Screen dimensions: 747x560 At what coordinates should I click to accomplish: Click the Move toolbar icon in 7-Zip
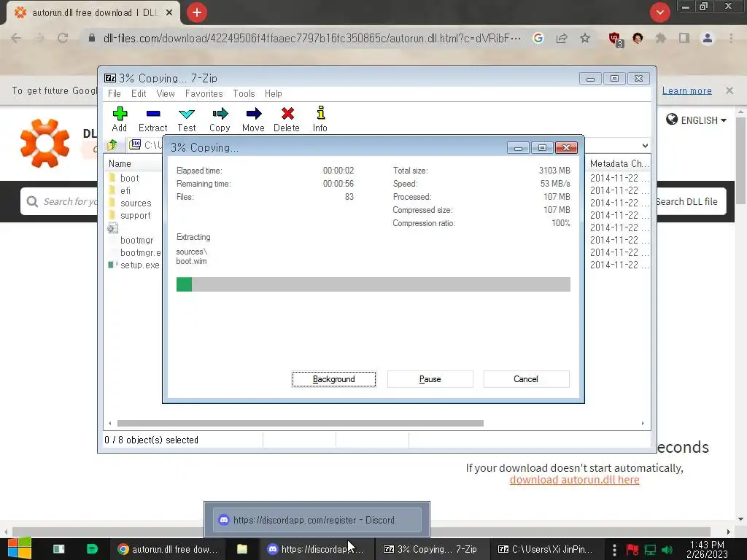(x=253, y=119)
